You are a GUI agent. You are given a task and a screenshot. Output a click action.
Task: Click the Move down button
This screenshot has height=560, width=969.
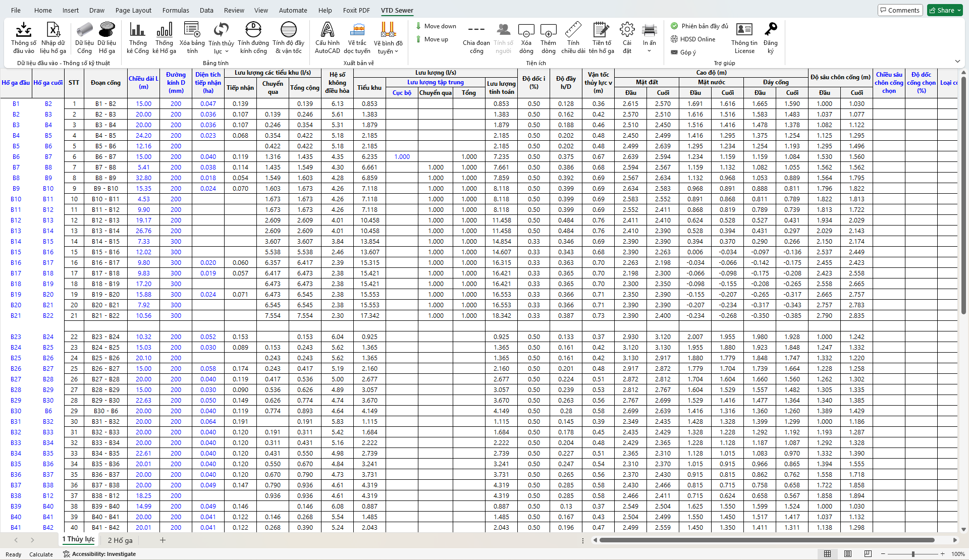[436, 26]
